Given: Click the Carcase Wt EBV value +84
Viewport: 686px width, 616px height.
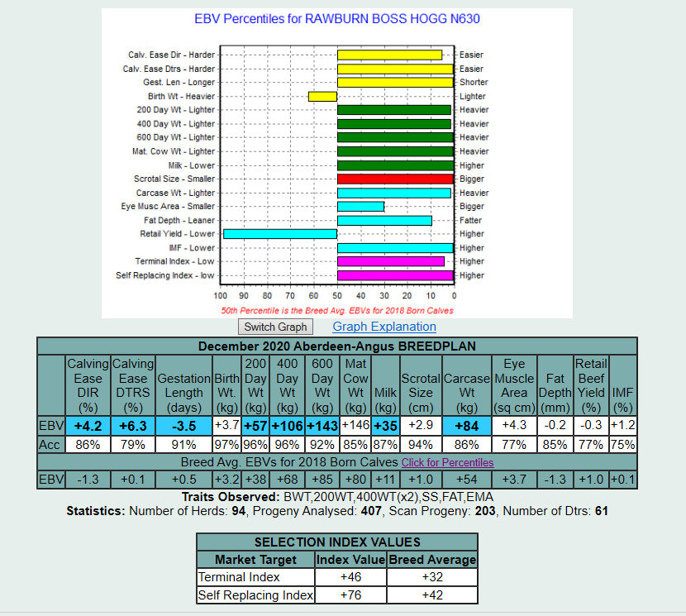Looking at the screenshot, I should [x=468, y=425].
